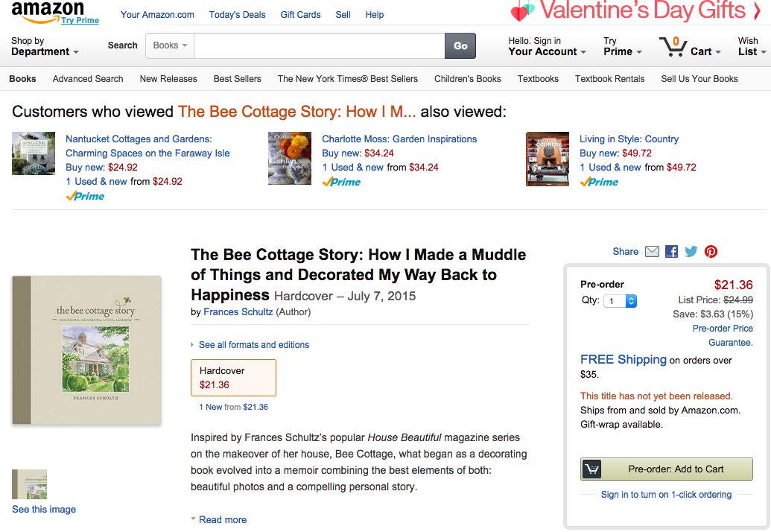The image size is (771, 532).
Task: Click the Go search button
Action: click(x=460, y=45)
